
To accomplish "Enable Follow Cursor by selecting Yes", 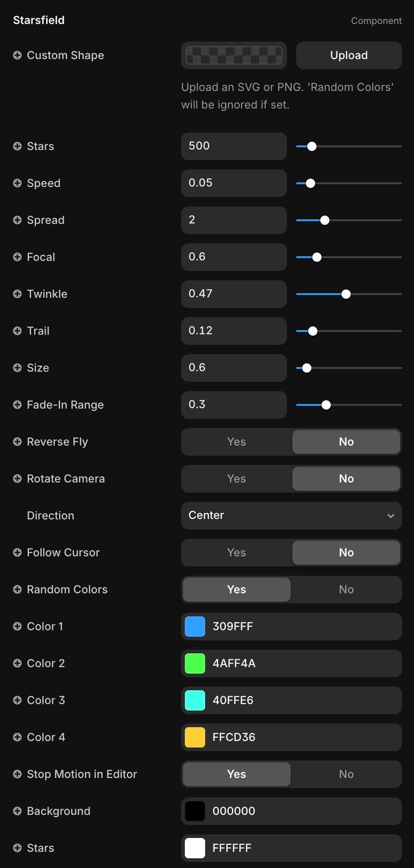I will (237, 553).
